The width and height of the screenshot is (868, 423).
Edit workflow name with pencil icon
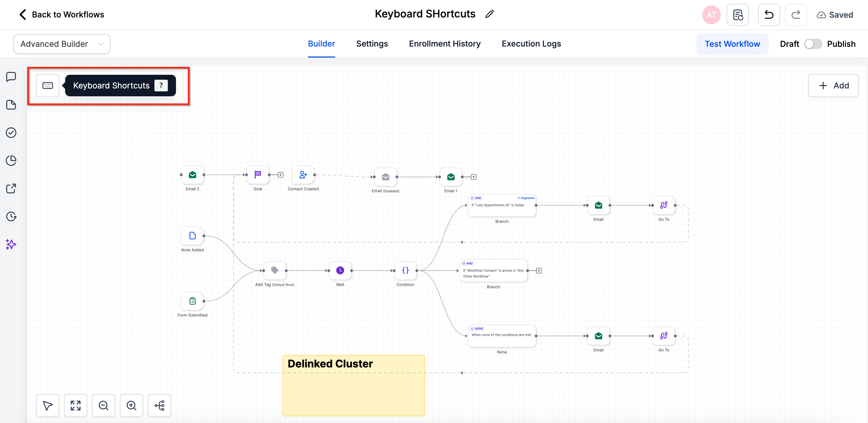click(x=490, y=14)
